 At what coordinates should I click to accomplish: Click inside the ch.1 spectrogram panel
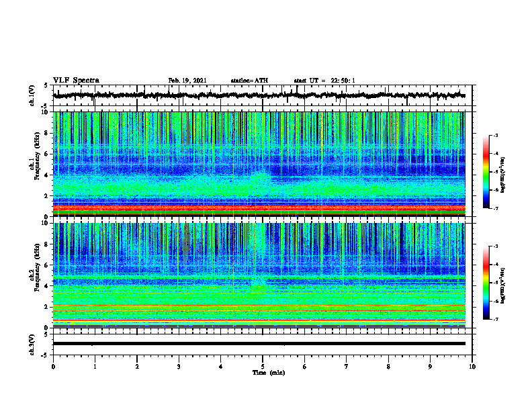[x=259, y=164]
